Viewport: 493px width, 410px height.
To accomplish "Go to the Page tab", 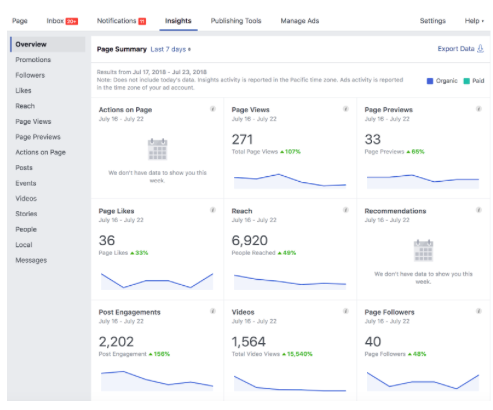I will coord(20,21).
